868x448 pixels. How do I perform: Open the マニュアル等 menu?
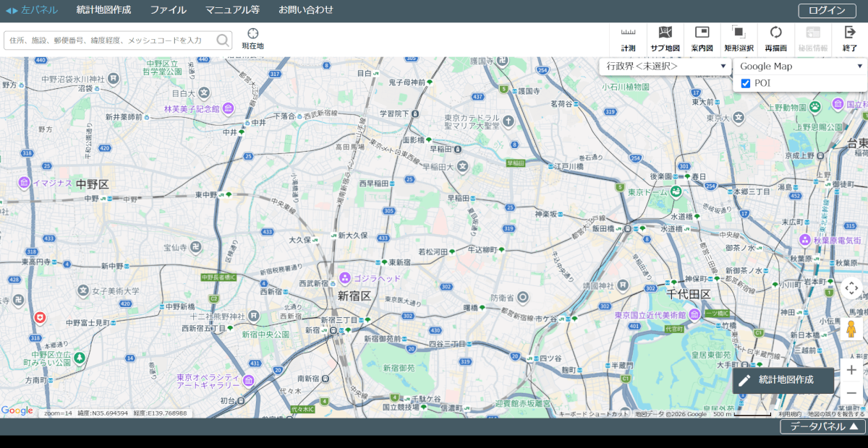point(232,10)
